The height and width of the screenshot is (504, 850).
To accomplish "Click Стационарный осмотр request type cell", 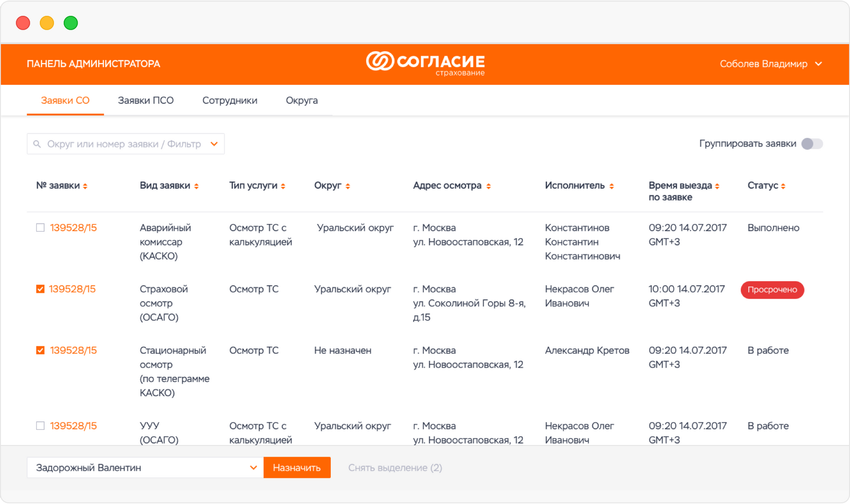I will click(174, 371).
